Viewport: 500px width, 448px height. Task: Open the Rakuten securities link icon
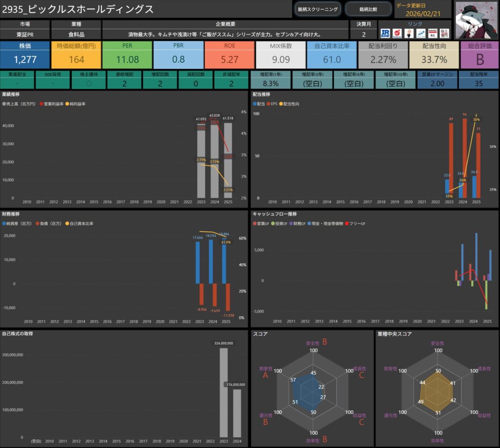point(397,33)
